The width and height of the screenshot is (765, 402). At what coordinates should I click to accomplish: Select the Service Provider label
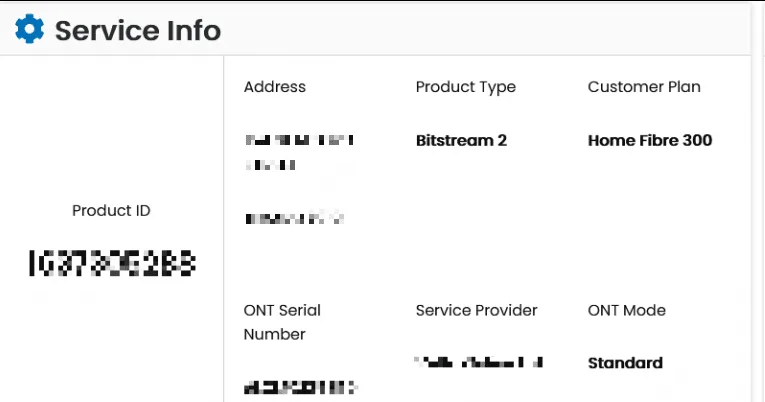pyautogui.click(x=476, y=311)
